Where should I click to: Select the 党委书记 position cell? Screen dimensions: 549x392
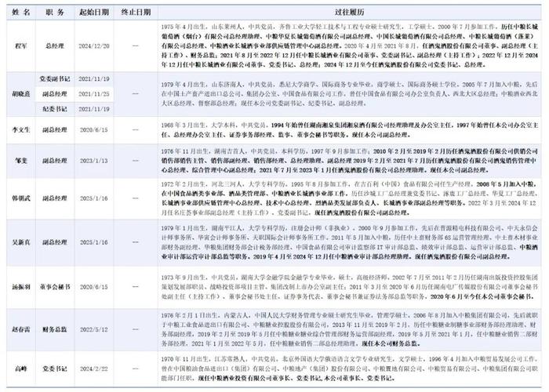(x=55, y=368)
